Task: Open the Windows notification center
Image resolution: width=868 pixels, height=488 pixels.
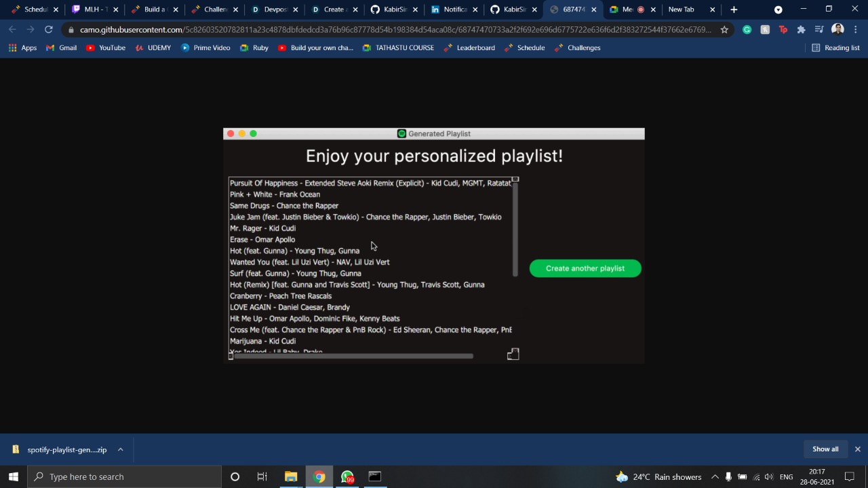Action: (x=850, y=476)
